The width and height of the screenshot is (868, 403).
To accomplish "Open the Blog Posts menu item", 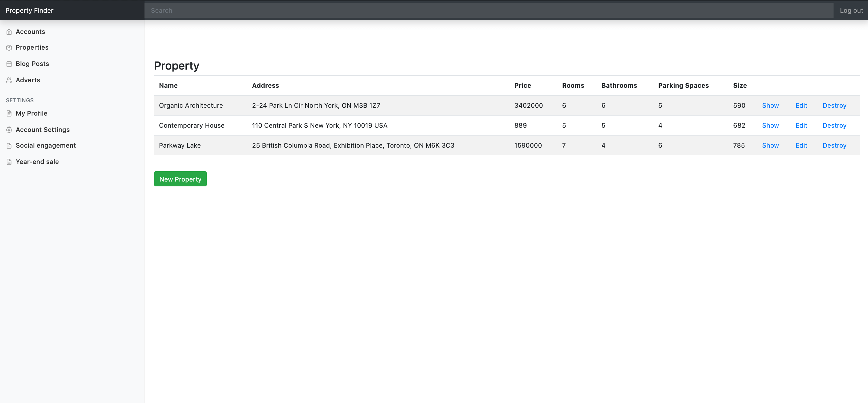I will tap(32, 64).
